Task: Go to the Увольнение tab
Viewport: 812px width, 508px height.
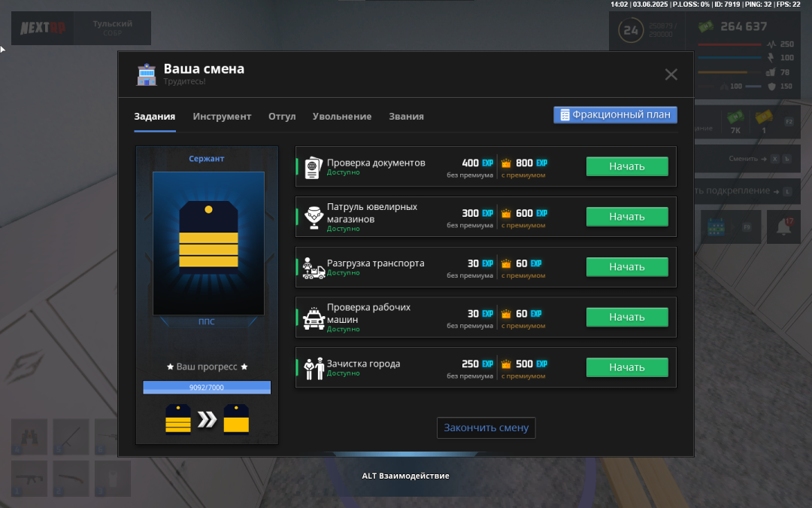Action: [x=342, y=117]
